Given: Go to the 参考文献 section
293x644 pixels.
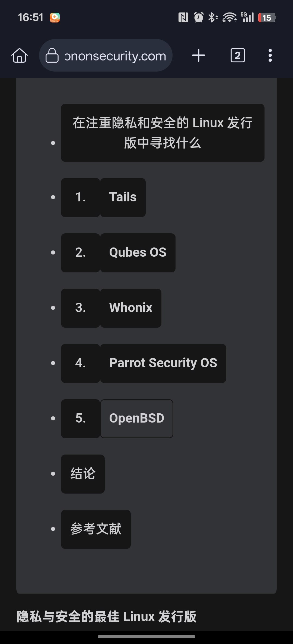Looking at the screenshot, I should [96, 529].
